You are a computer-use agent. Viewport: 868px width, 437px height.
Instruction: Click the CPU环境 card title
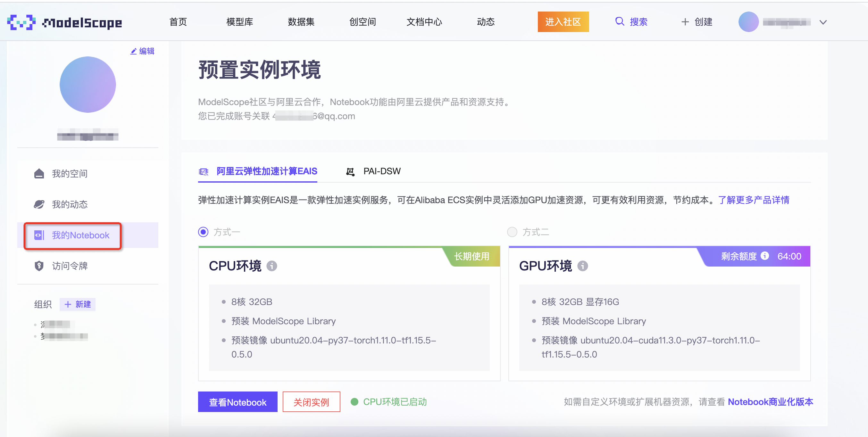(235, 266)
